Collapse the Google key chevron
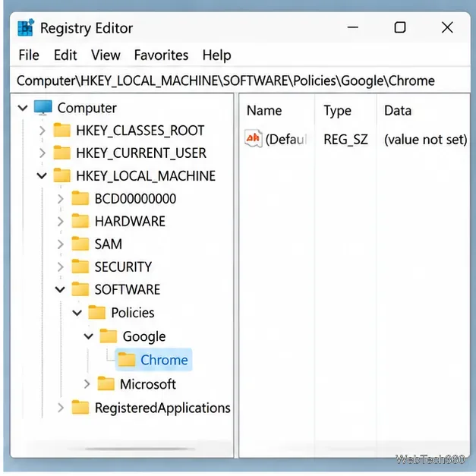The width and height of the screenshot is (476, 476). coord(88,336)
